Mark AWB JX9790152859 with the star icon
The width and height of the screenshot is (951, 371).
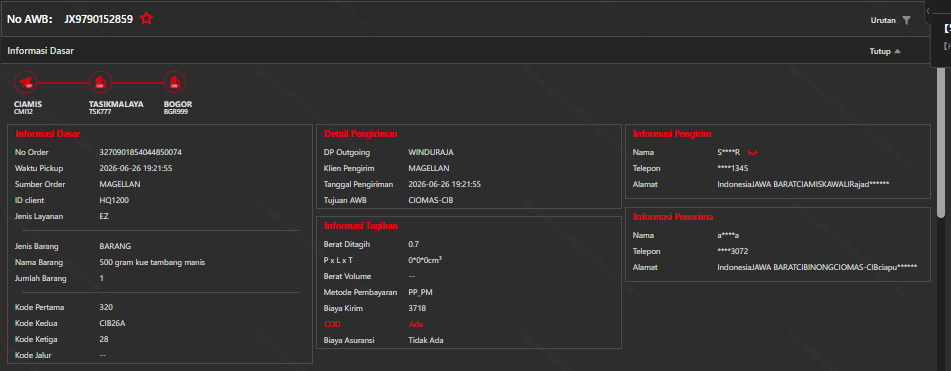pos(146,19)
